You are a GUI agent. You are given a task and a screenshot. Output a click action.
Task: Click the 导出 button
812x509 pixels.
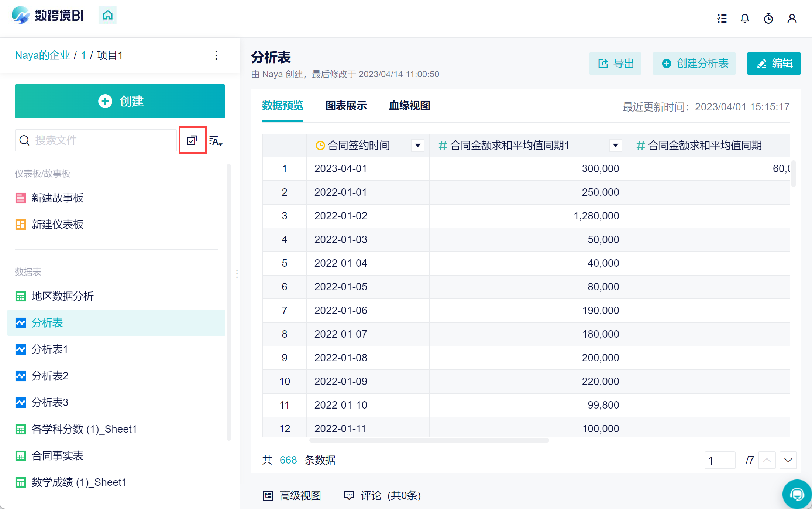pos(615,64)
